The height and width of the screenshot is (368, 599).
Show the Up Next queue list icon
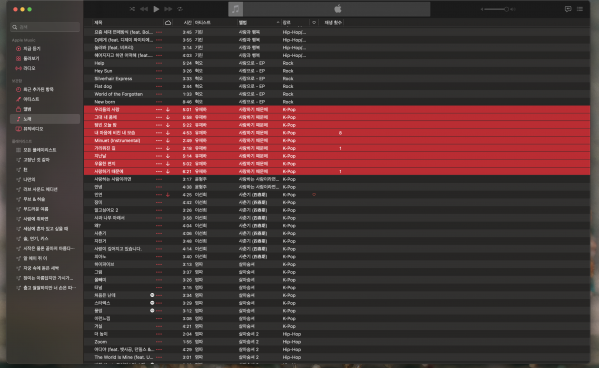(580, 9)
